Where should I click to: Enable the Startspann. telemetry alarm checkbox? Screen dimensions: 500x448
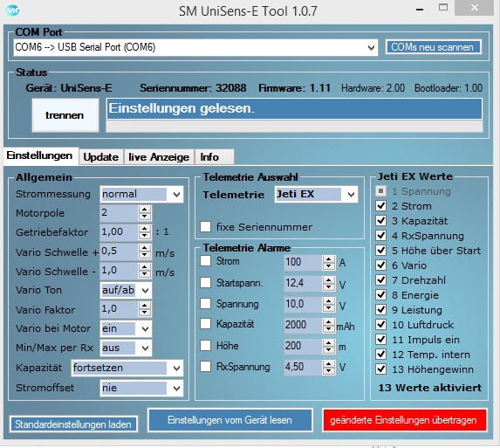point(205,282)
